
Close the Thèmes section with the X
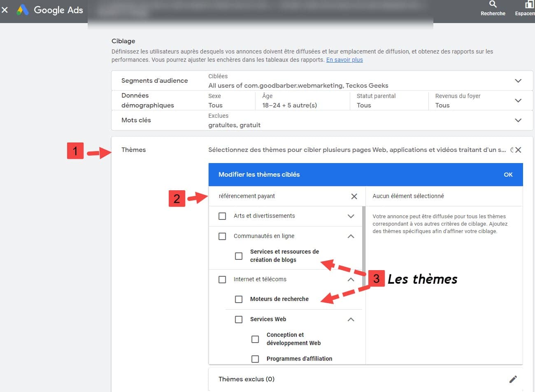(x=518, y=150)
